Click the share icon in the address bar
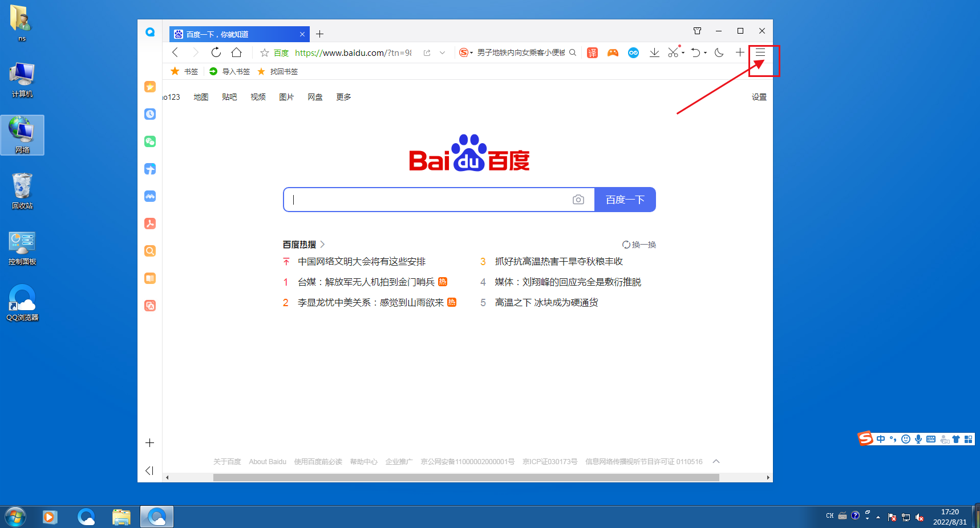The height and width of the screenshot is (528, 980). 427,52
